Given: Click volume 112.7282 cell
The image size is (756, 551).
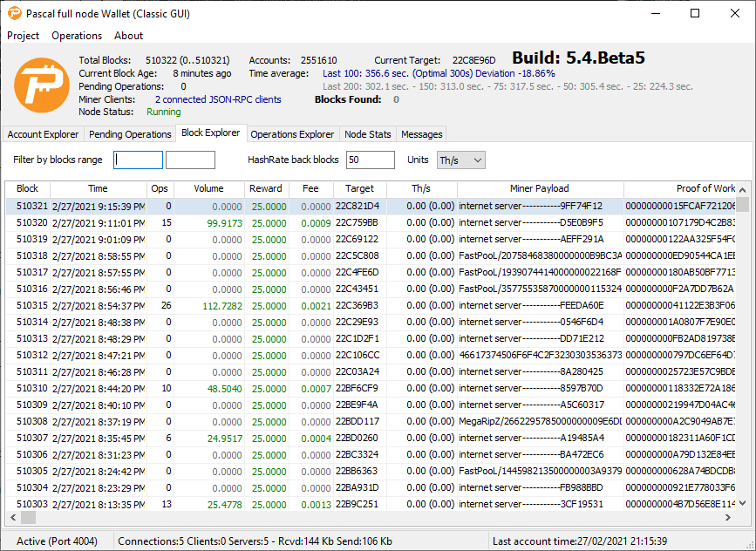Looking at the screenshot, I should pos(208,306).
